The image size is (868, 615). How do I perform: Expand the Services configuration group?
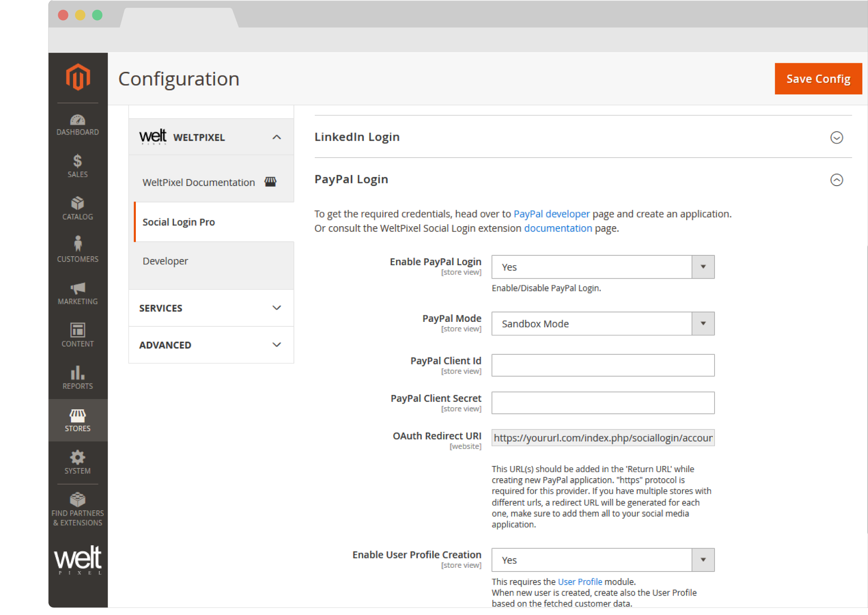[211, 308]
